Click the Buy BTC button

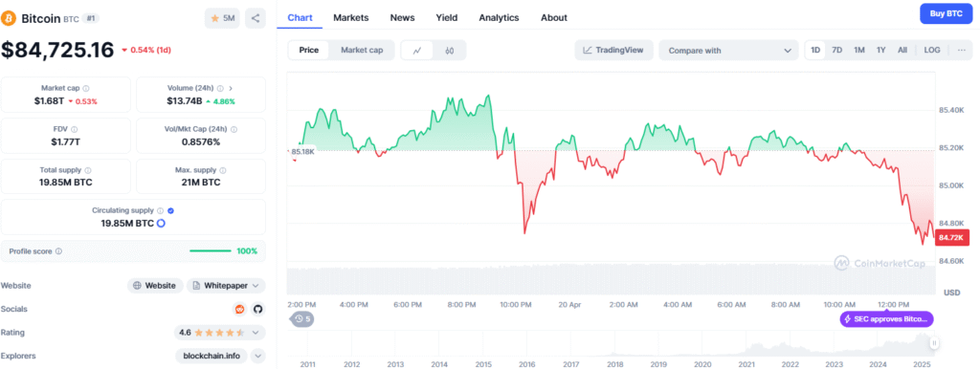click(x=947, y=13)
